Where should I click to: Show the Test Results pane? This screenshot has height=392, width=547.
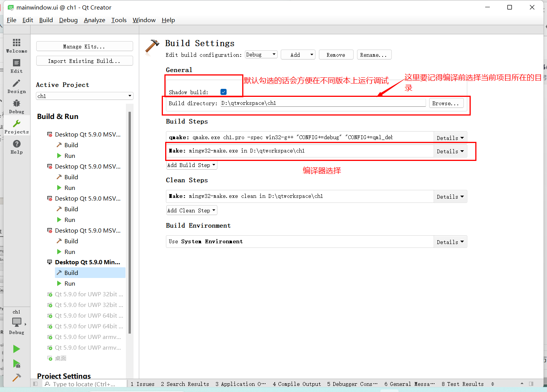point(463,384)
